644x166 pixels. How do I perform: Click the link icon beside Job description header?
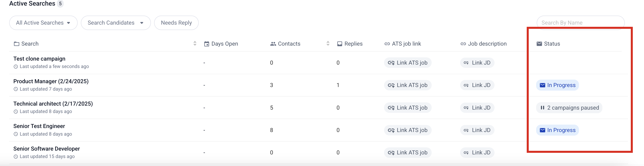(463, 44)
